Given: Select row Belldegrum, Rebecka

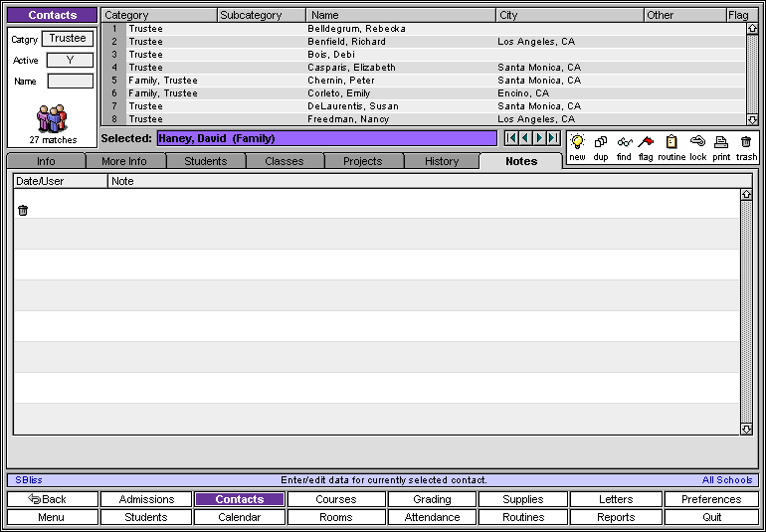Looking at the screenshot, I should (x=424, y=29).
